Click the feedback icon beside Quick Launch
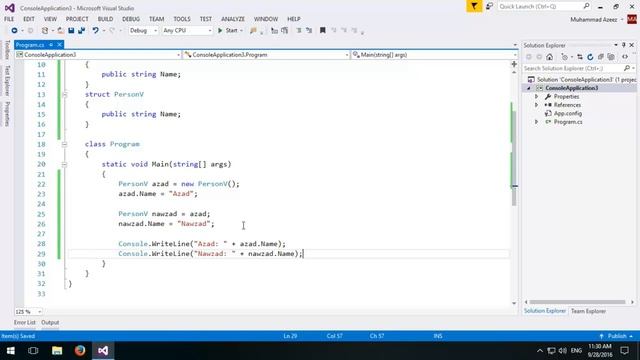Screen dimensions: 640x360 tap(489, 6)
